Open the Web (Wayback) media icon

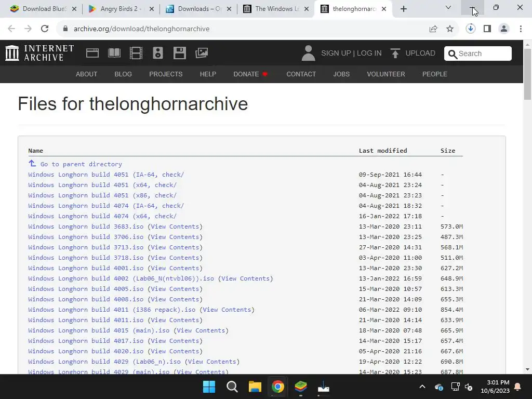tap(92, 53)
